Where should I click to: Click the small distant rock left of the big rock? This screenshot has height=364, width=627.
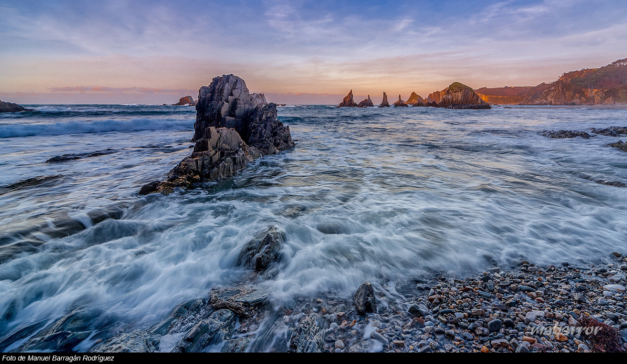pyautogui.click(x=185, y=101)
